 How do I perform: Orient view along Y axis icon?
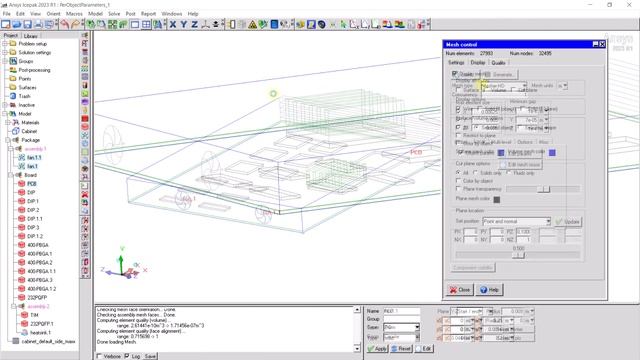click(x=184, y=24)
